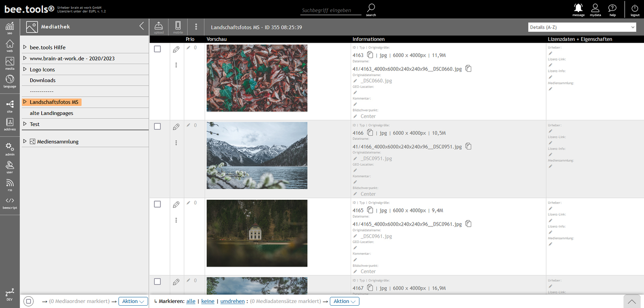Tick the checkbox for image 4163

pos(157,49)
